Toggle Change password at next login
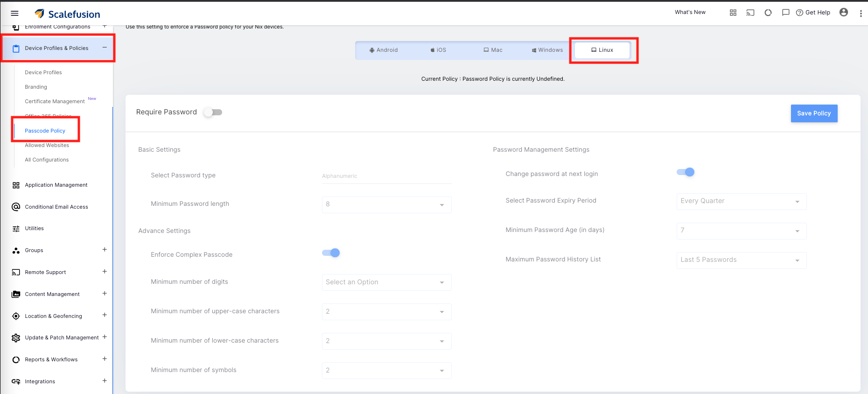The width and height of the screenshot is (868, 394). tap(686, 172)
